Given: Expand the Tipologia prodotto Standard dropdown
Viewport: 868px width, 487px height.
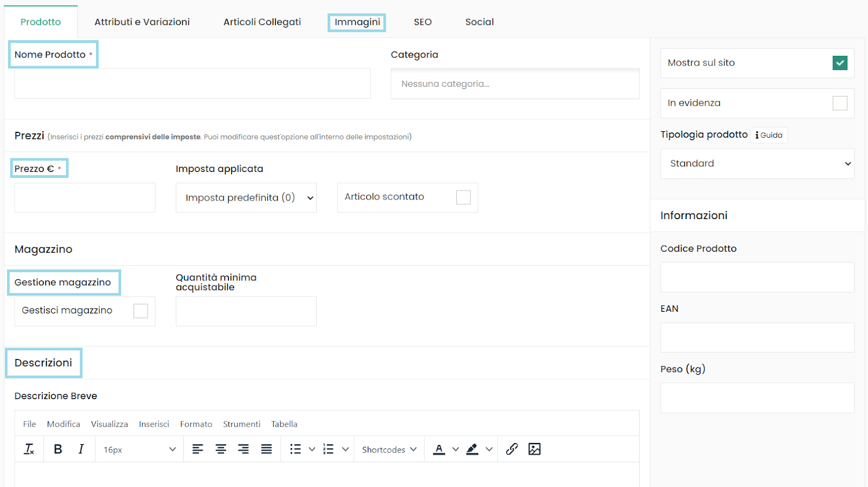Looking at the screenshot, I should [757, 164].
